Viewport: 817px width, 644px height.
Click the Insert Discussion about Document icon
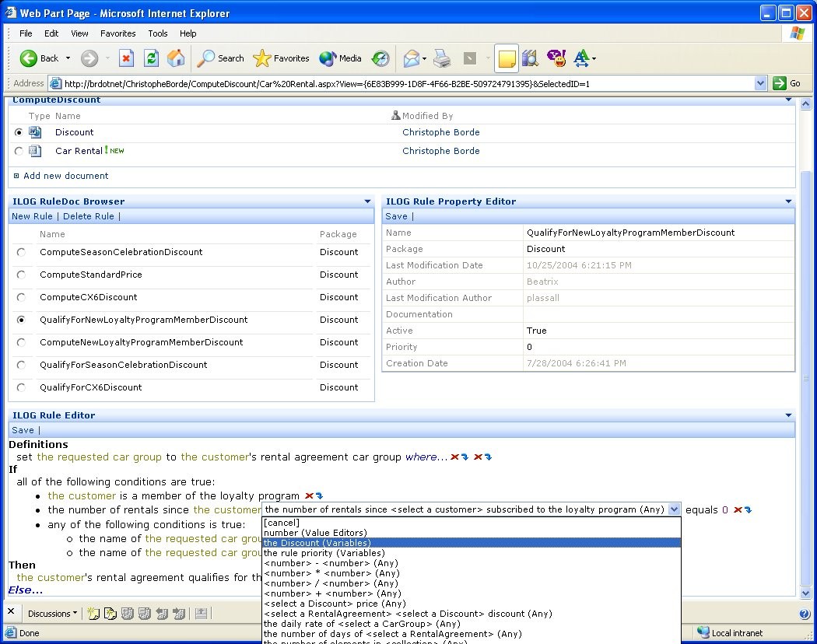pos(110,614)
